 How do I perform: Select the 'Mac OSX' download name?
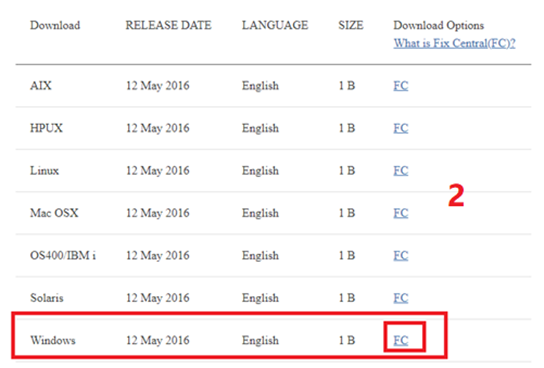[54, 213]
